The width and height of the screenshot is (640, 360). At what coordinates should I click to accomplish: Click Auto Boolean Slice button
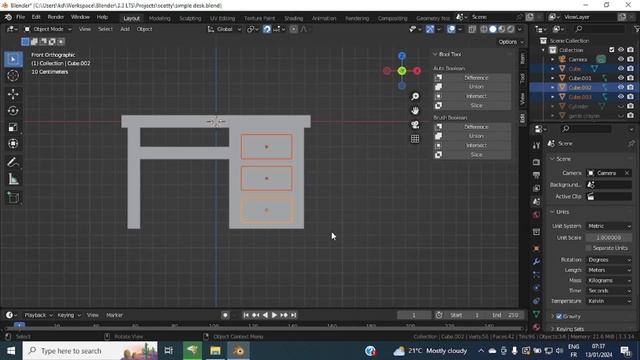tap(472, 106)
